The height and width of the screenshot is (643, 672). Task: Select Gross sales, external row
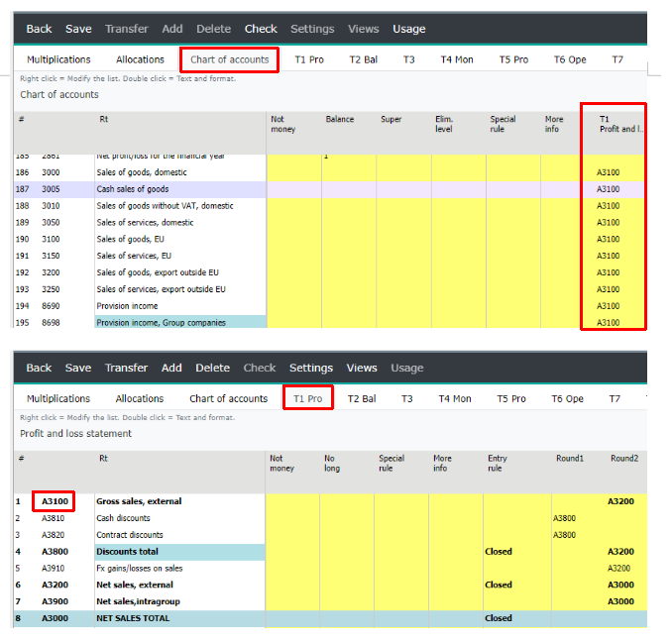pyautogui.click(x=330, y=501)
